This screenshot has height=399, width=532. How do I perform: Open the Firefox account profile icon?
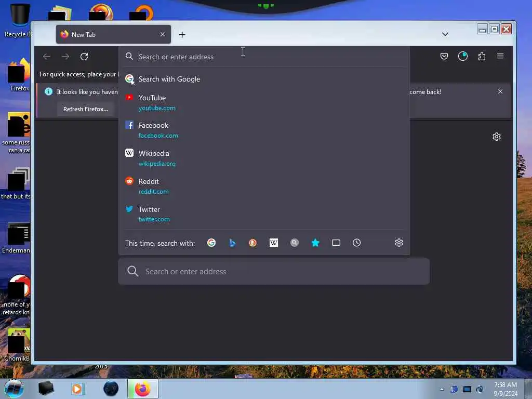(463, 56)
